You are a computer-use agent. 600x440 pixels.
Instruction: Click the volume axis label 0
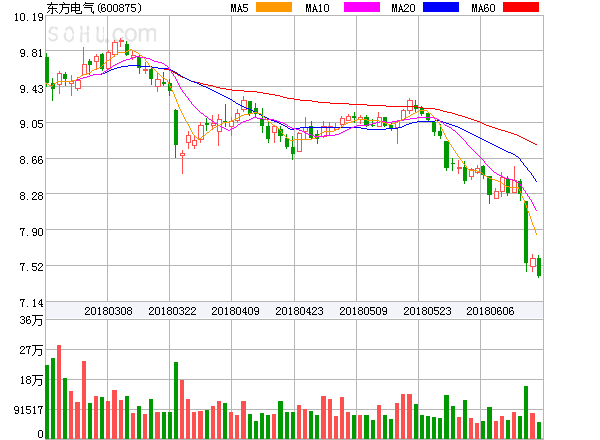click(x=40, y=434)
